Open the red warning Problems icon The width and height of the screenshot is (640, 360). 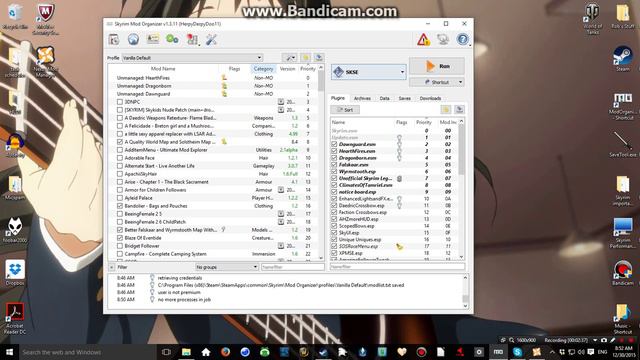(423, 40)
